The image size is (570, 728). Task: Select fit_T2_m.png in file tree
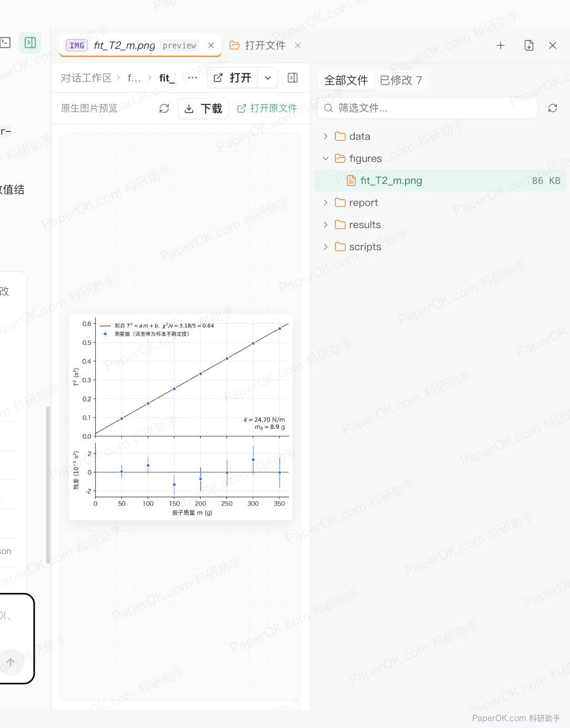[440, 180]
